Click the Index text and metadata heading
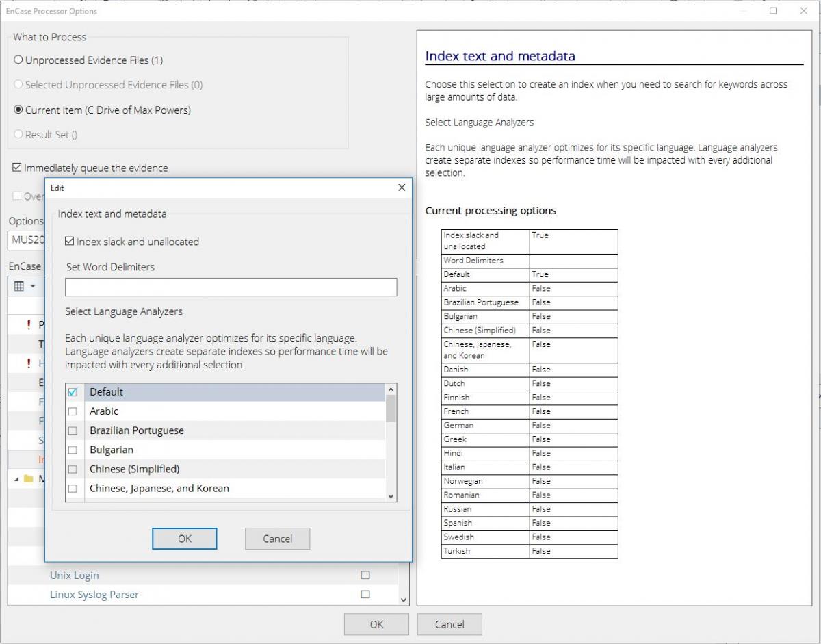The height and width of the screenshot is (644, 821). [500, 56]
